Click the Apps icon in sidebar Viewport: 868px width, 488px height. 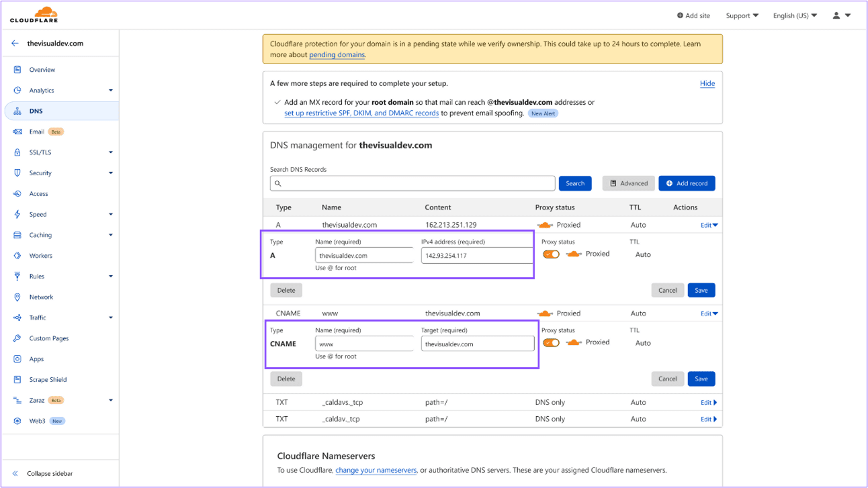[x=17, y=359]
